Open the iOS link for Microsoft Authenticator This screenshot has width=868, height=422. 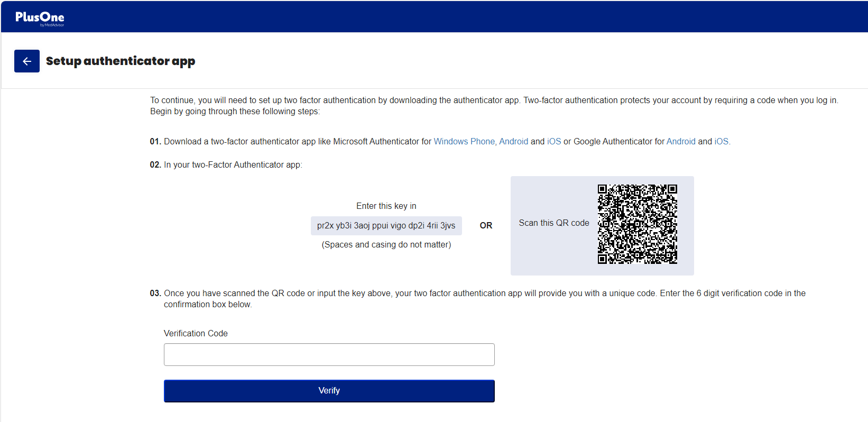(x=553, y=141)
